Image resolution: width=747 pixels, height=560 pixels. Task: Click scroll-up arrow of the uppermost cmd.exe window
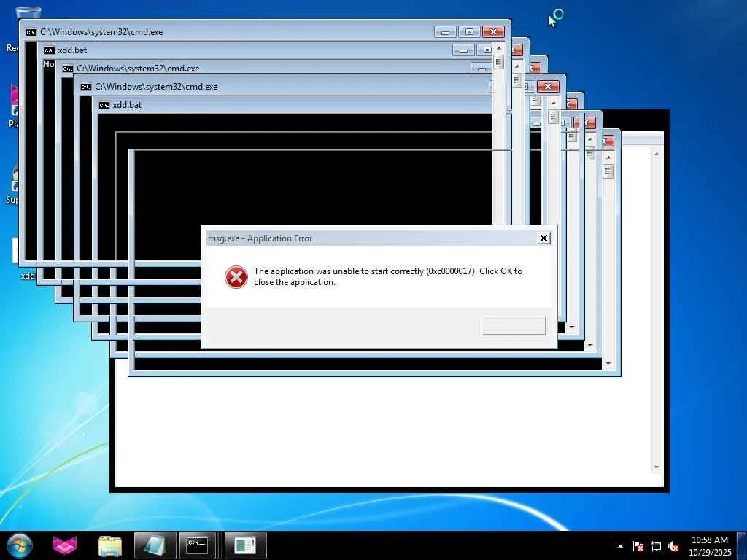click(x=499, y=48)
